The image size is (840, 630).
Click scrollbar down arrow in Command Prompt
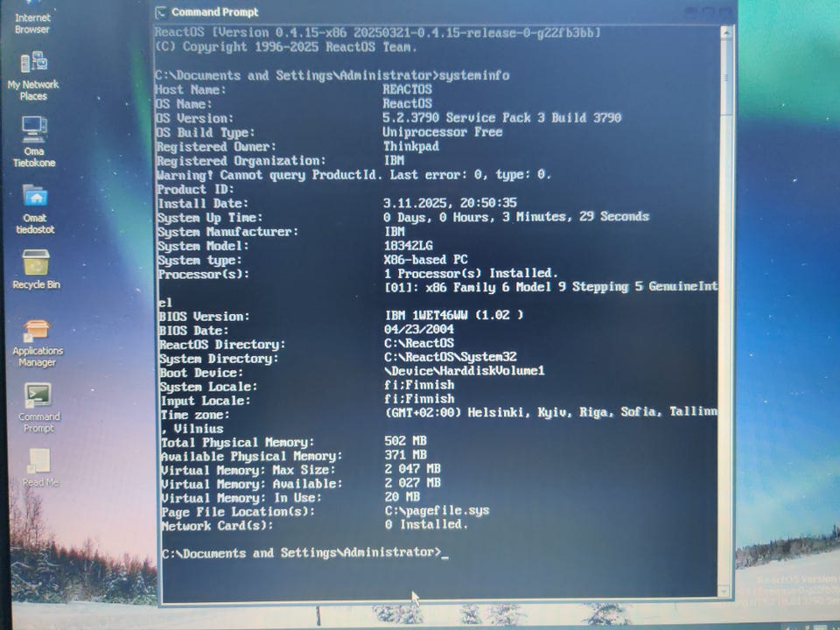pyautogui.click(x=724, y=591)
